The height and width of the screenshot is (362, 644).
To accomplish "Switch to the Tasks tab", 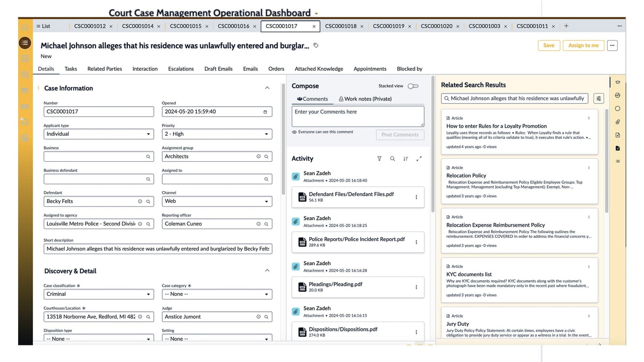I will coord(71,69).
